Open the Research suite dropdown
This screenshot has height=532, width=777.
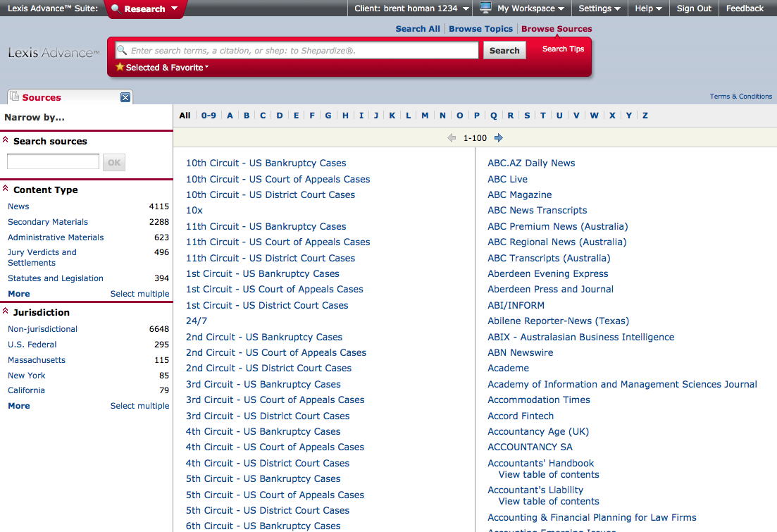144,8
